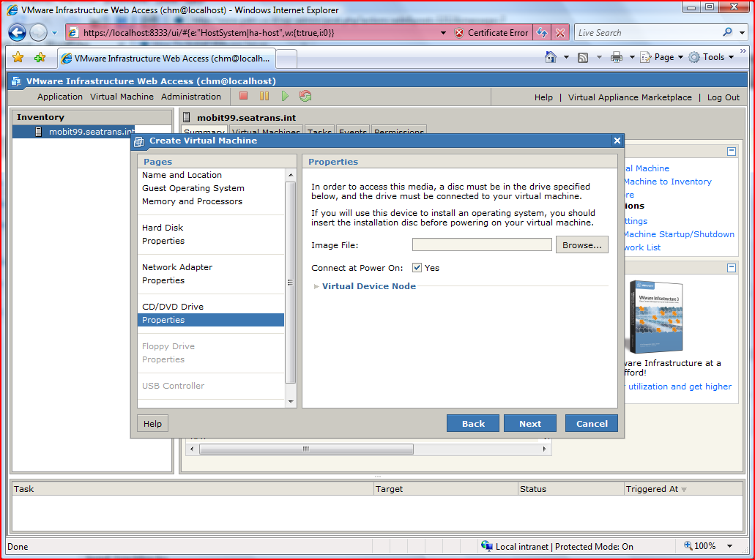
Task: Click the dialog Help button
Action: 152,424
